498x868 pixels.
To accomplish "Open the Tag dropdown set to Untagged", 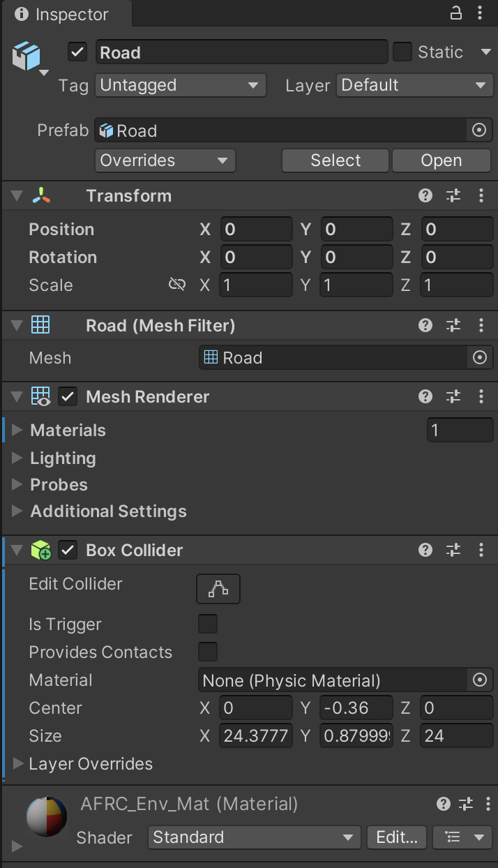I will 180,85.
